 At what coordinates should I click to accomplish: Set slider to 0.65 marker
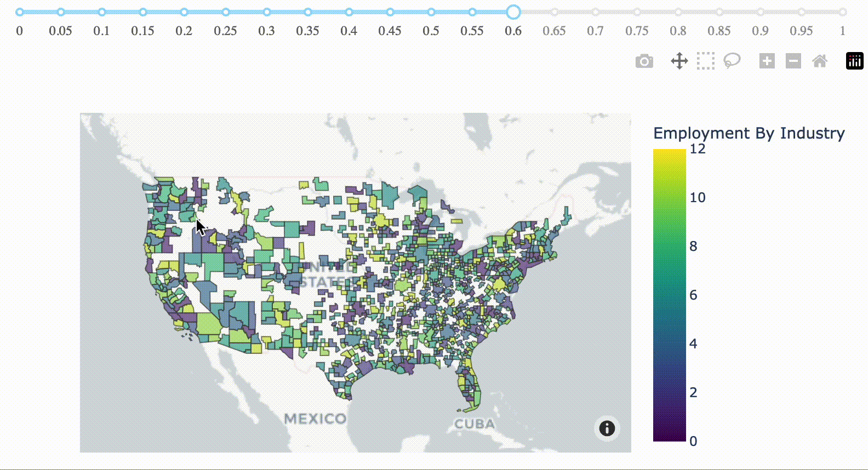[555, 12]
